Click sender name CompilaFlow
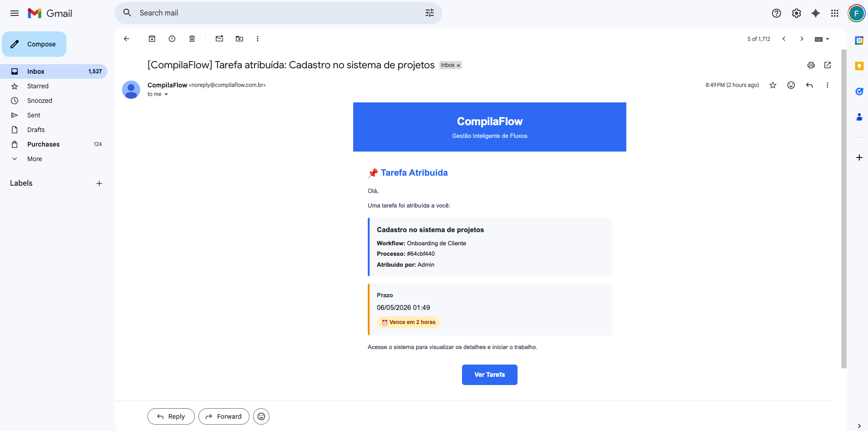 (167, 85)
